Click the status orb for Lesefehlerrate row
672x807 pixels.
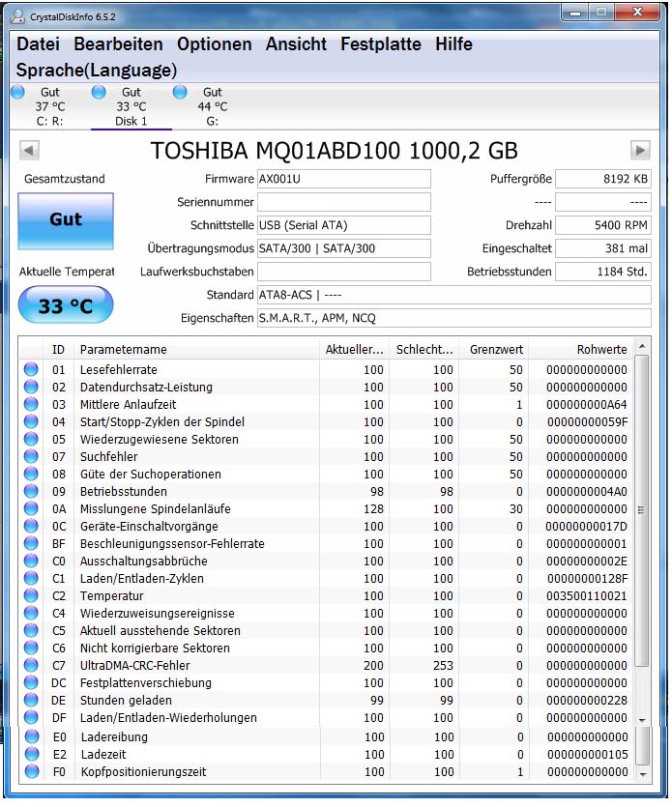tap(31, 369)
